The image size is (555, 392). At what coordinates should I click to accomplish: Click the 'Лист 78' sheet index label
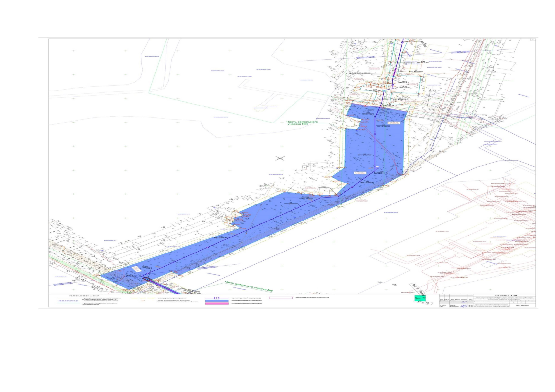424,303
